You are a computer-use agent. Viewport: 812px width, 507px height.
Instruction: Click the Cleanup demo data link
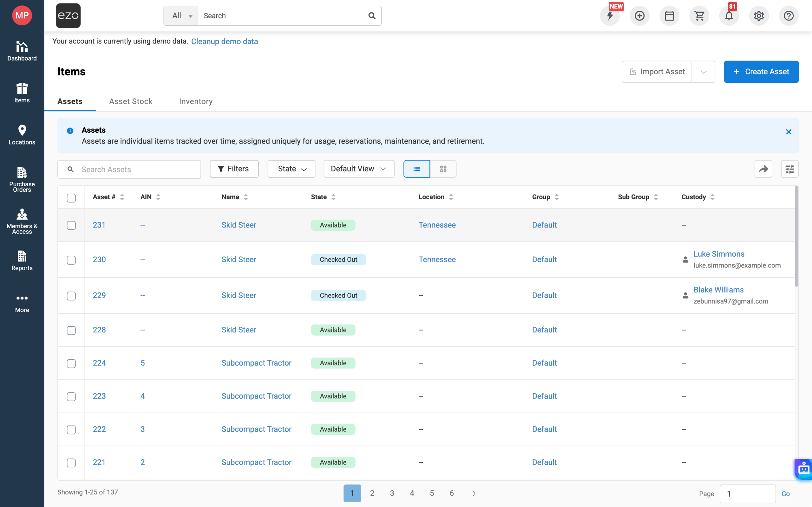(x=225, y=42)
